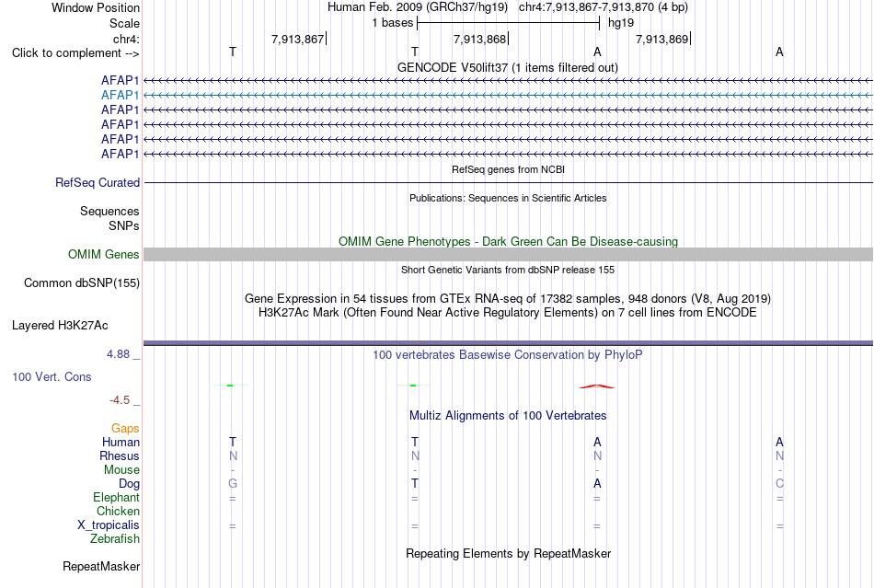Select the Chicken species label
The width and height of the screenshot is (874, 588).
(118, 512)
